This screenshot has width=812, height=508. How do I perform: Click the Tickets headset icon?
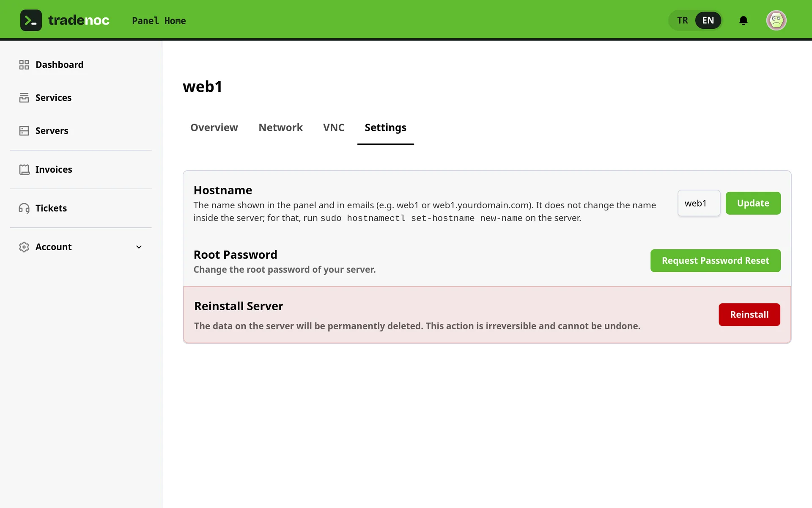point(24,208)
